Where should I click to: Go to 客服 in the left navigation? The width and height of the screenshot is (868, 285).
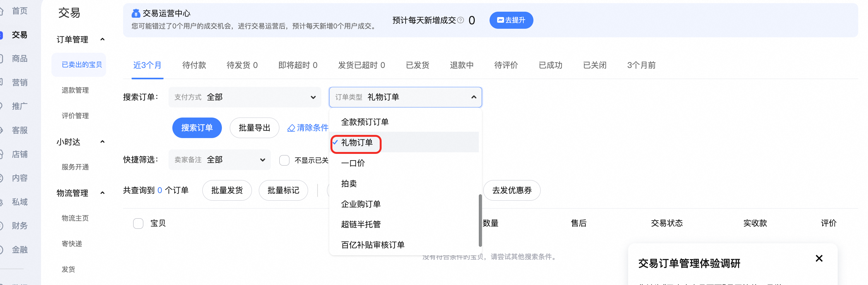click(x=20, y=130)
